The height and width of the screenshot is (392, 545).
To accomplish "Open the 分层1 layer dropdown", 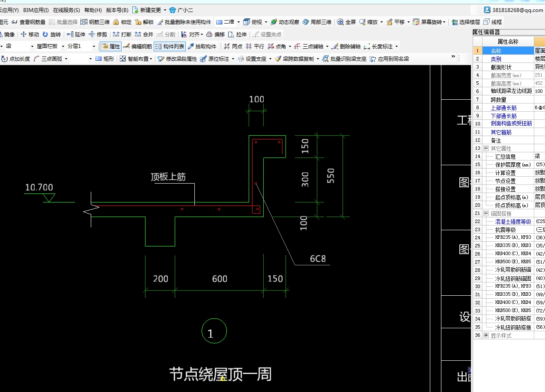I will [x=94, y=46].
